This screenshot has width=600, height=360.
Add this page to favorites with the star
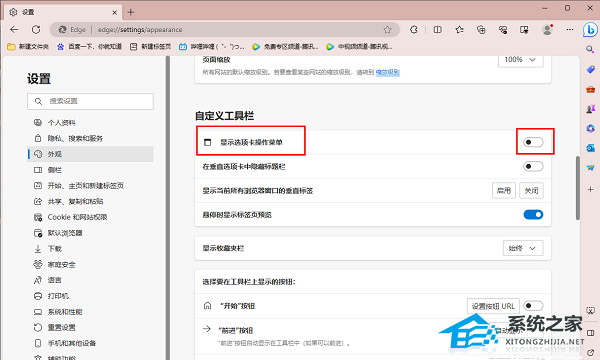387,29
